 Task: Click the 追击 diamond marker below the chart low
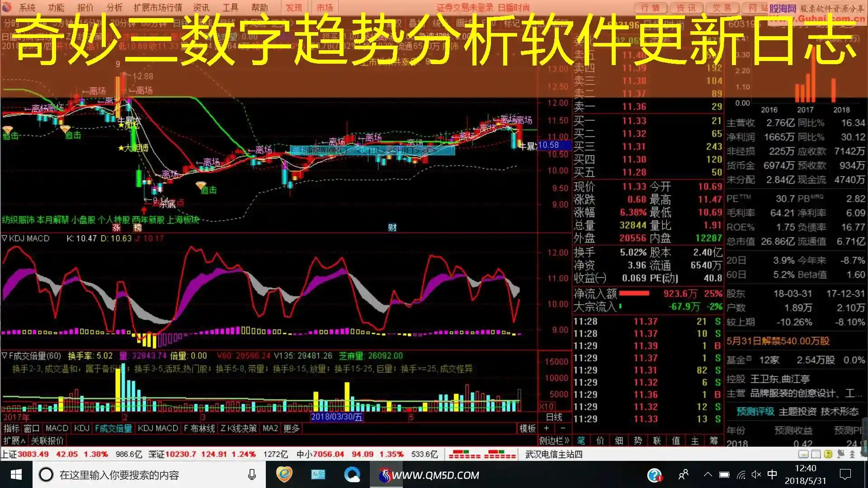(x=201, y=185)
